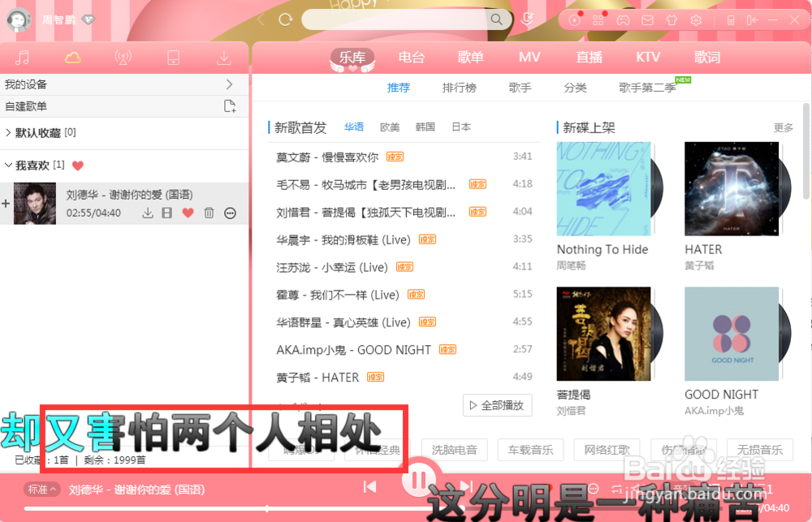Select the 分类 sub-tab

click(575, 88)
